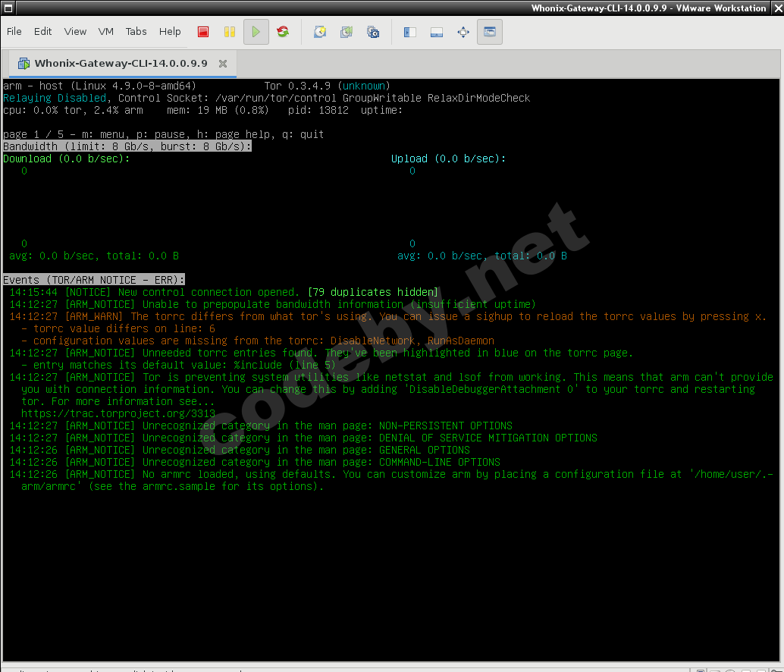Click the ARM_WARN 'torrc differs' warning line
This screenshot has width=784, height=672.
387,316
